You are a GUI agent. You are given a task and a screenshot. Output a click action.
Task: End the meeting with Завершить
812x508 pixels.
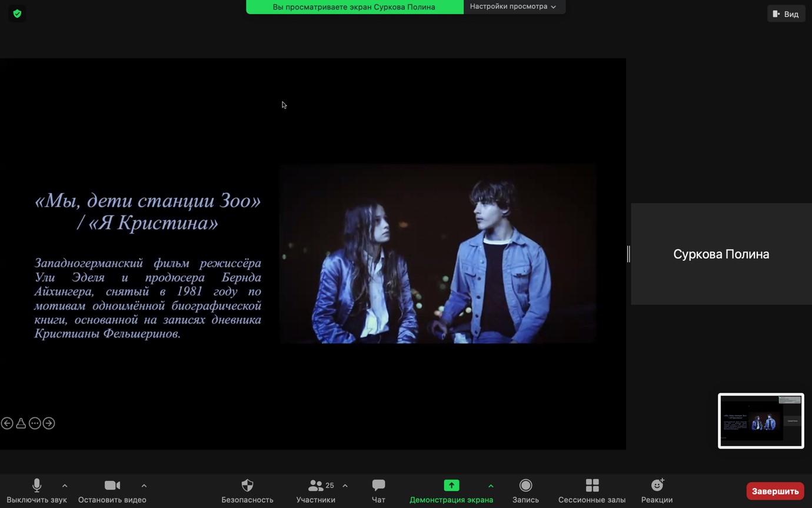click(x=774, y=491)
